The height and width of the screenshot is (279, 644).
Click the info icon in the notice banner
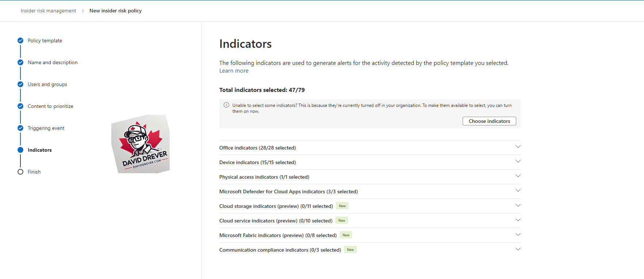(x=226, y=105)
